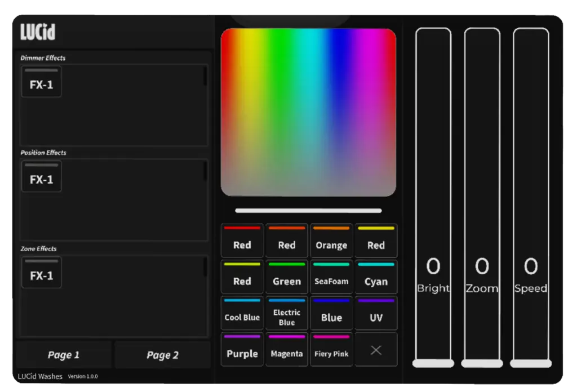Click the Dimmer Effects list scrollbar
This screenshot has width=577, height=392.
(x=205, y=77)
